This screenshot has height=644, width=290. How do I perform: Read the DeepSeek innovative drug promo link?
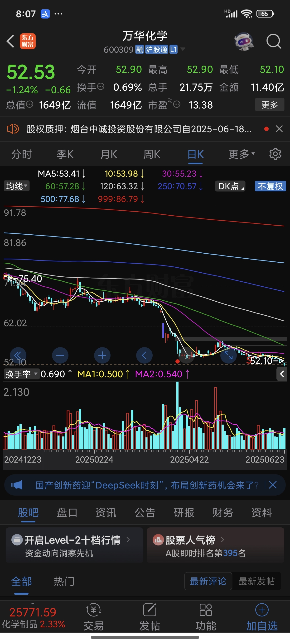147,485
